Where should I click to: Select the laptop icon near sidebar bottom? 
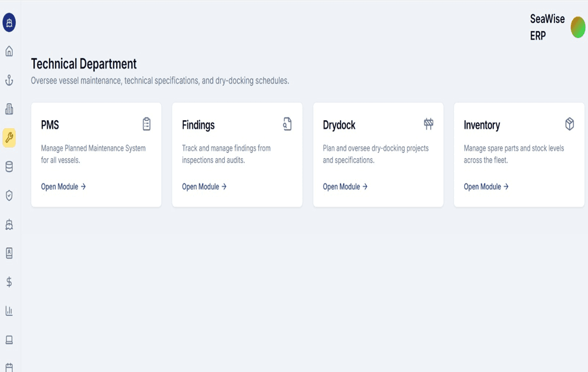pos(9,340)
